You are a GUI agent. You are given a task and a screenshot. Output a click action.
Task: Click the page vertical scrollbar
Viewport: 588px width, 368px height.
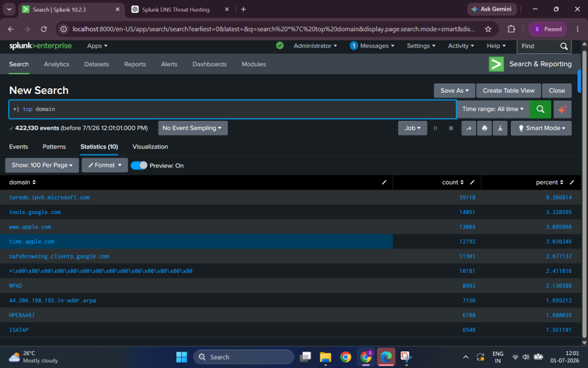(x=584, y=193)
